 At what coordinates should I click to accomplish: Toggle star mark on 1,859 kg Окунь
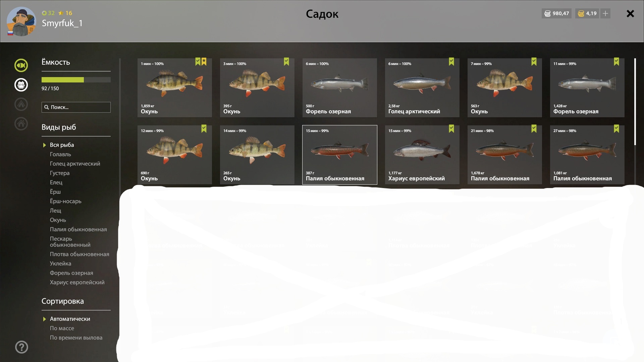tap(204, 62)
